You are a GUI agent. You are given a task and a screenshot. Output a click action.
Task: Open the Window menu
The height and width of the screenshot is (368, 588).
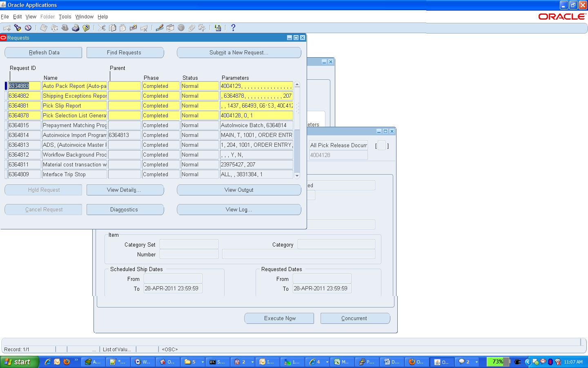click(x=85, y=17)
